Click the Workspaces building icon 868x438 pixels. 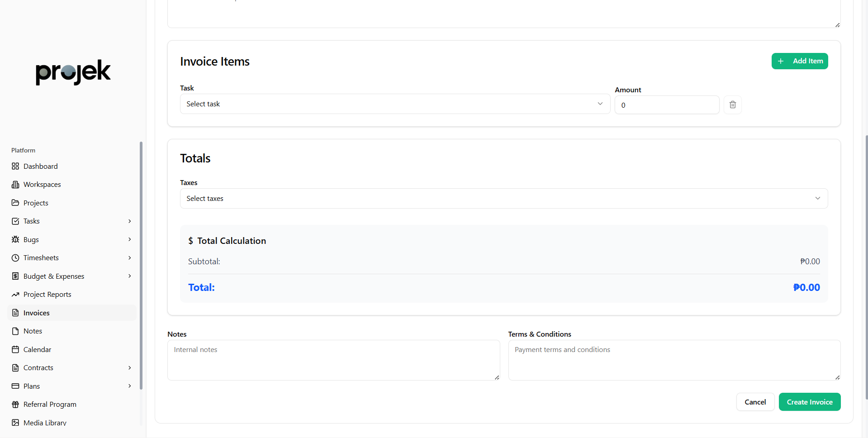(15, 185)
